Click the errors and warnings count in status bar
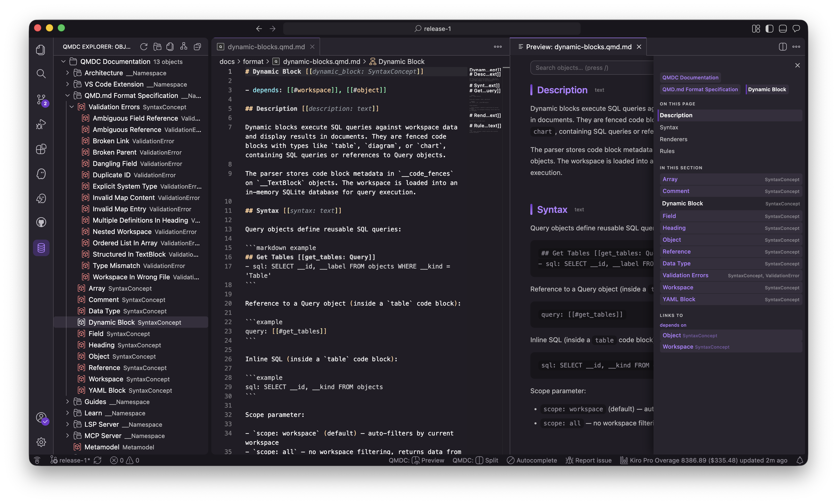Viewport: 837px width, 504px height. click(124, 460)
